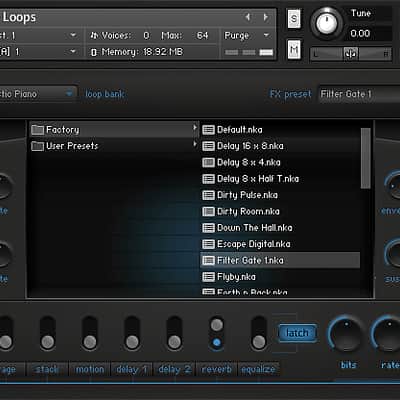
Task: Click file icon beside Escape Digital.nka
Action: (x=208, y=244)
